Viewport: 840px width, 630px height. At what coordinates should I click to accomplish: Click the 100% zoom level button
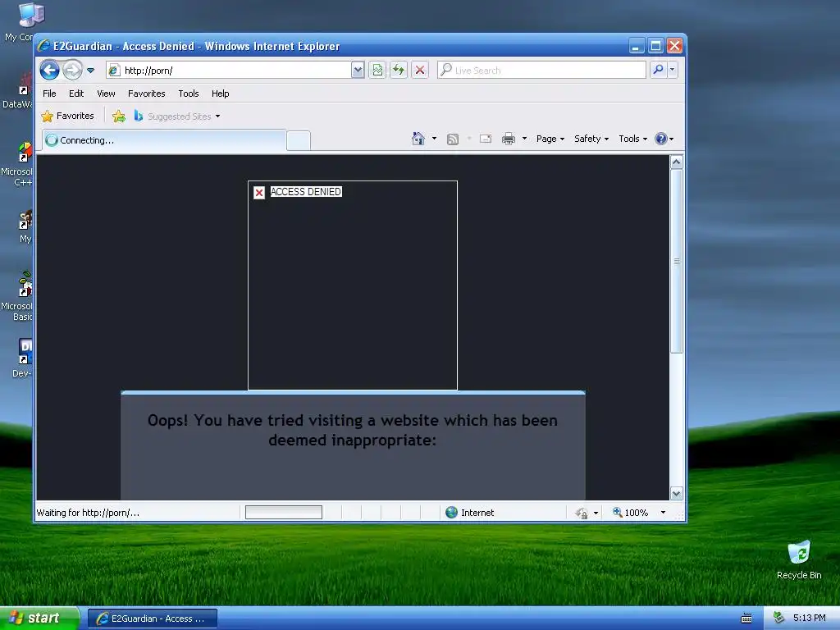point(631,513)
